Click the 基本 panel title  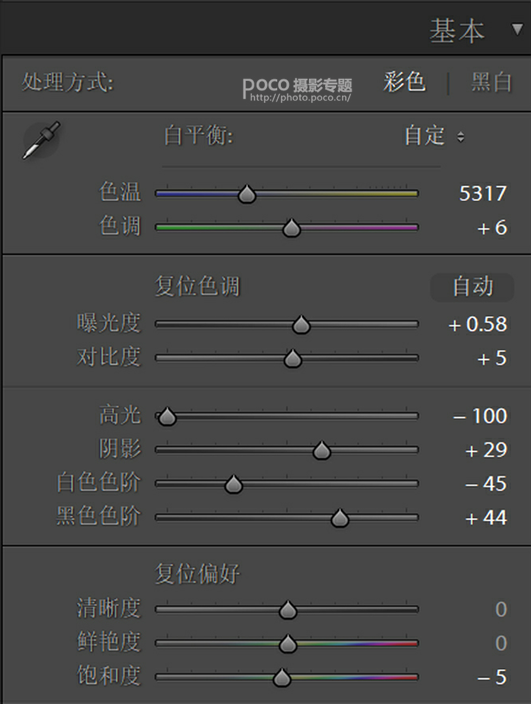coord(457,31)
